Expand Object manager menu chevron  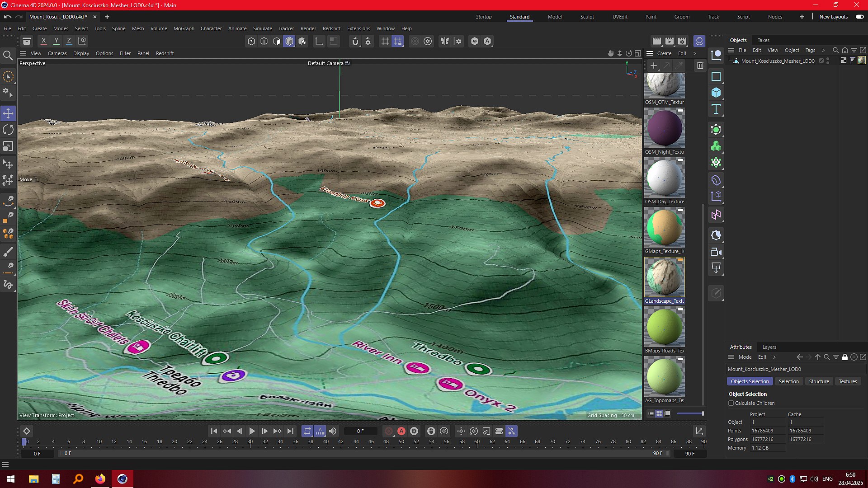pos(823,50)
